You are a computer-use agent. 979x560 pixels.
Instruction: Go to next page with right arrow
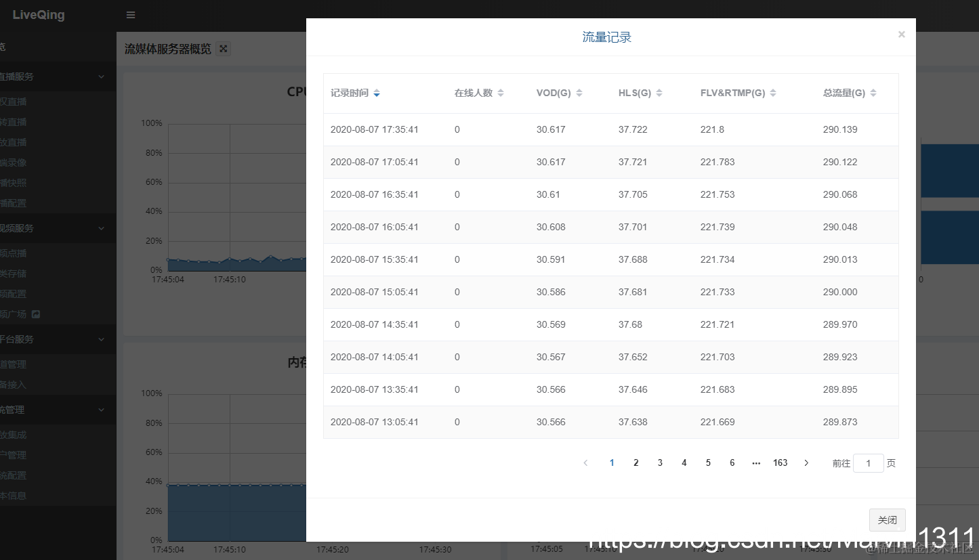click(x=806, y=463)
